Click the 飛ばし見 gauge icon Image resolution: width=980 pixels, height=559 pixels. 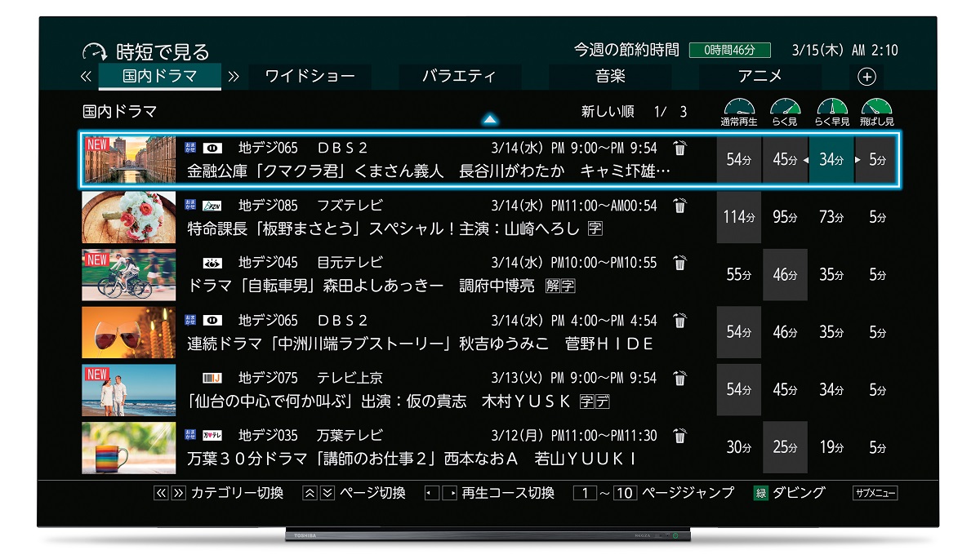877,109
